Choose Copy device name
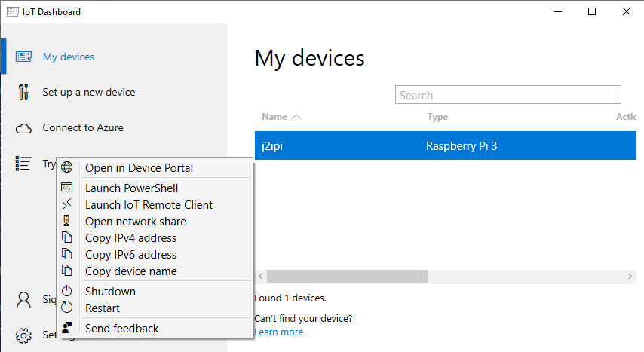644x352 pixels. click(130, 271)
